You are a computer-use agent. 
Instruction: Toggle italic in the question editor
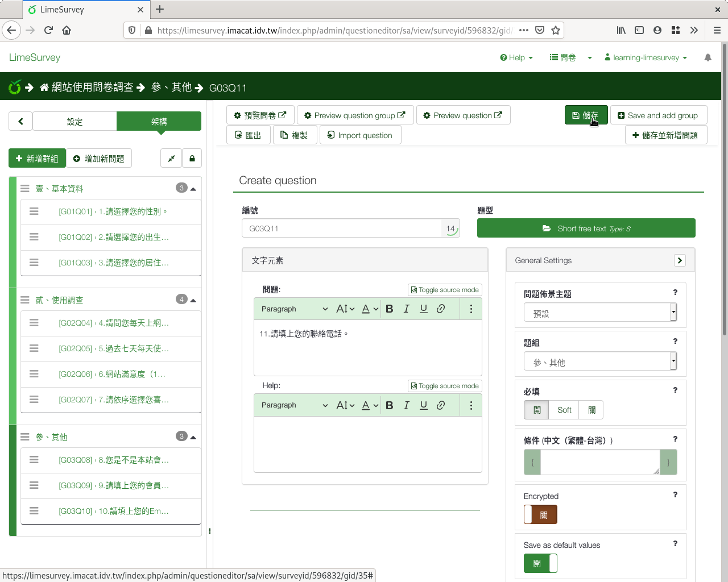click(x=406, y=309)
